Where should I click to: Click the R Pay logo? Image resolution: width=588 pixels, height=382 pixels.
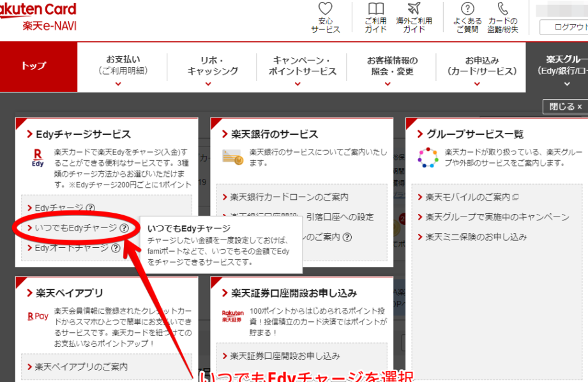tap(38, 316)
